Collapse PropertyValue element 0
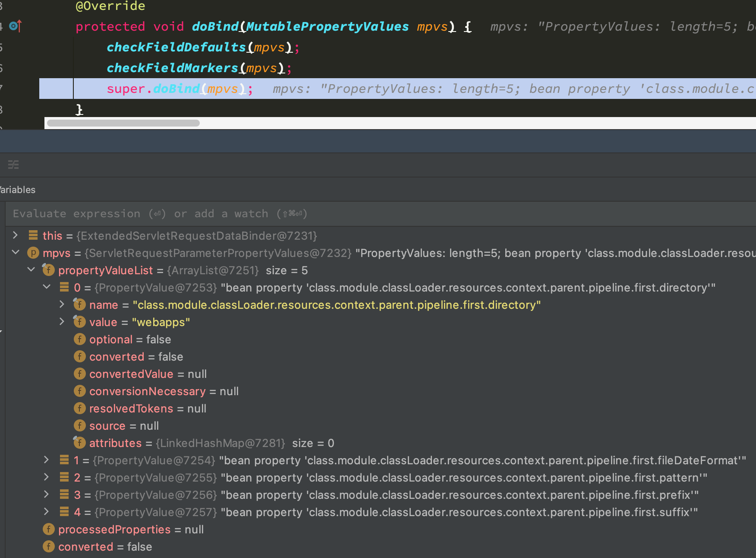 coord(47,287)
